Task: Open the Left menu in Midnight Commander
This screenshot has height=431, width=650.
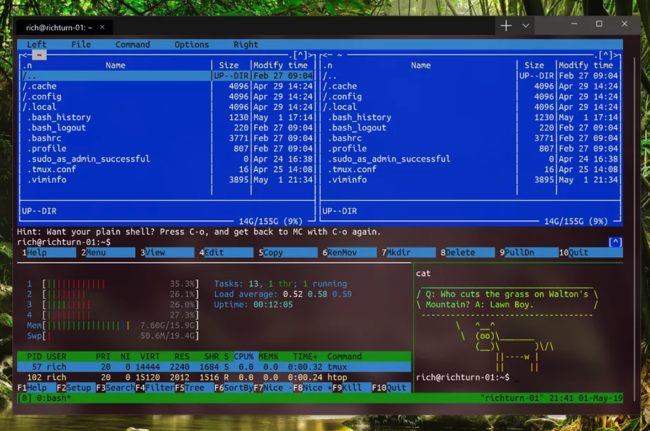Action: pos(36,44)
